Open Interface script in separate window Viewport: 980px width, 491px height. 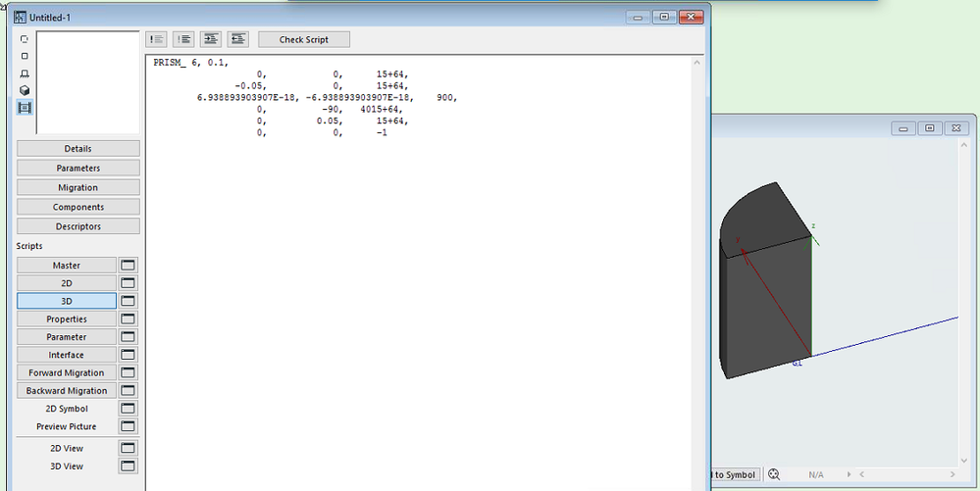pyautogui.click(x=129, y=355)
